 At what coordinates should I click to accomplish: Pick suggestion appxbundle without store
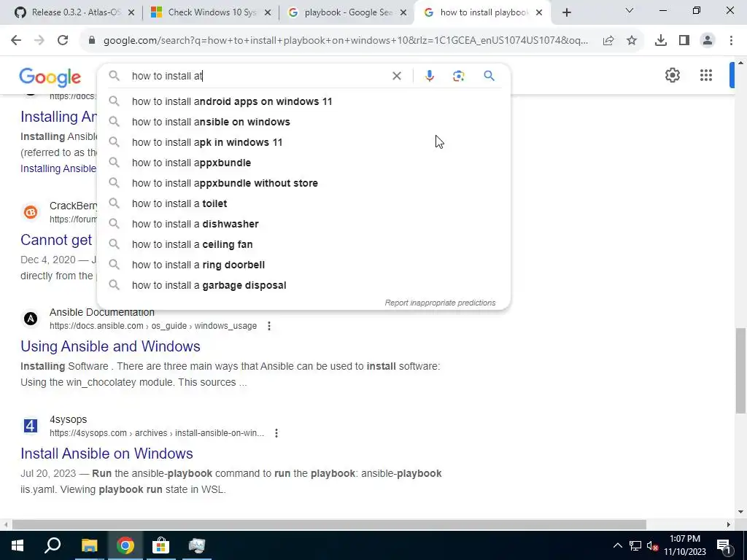pos(303,183)
